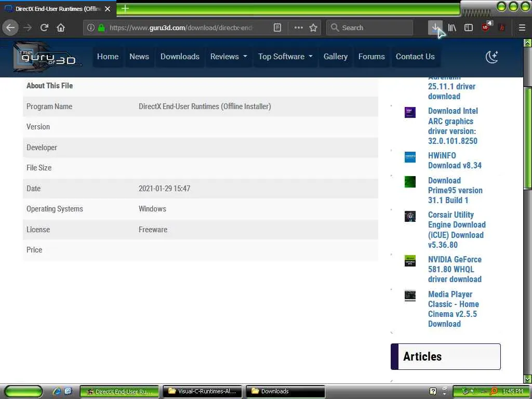Show sidebars toolbar icon

pos(469,28)
